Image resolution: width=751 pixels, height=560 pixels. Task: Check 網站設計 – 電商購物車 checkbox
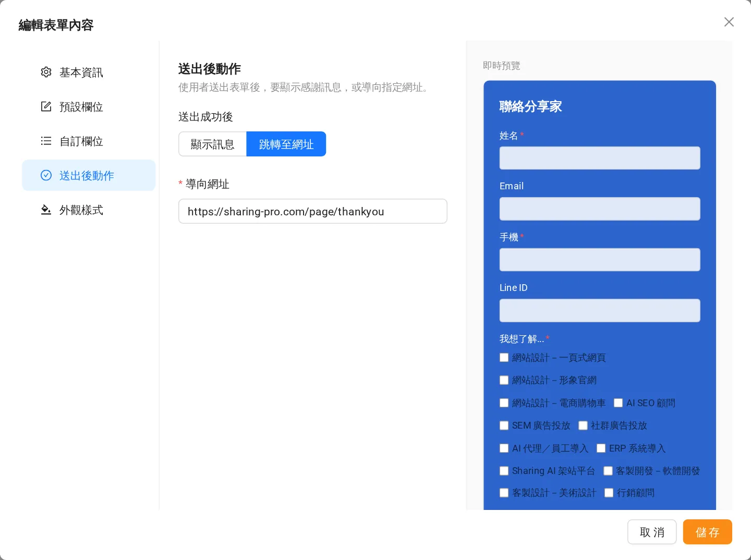click(x=504, y=403)
